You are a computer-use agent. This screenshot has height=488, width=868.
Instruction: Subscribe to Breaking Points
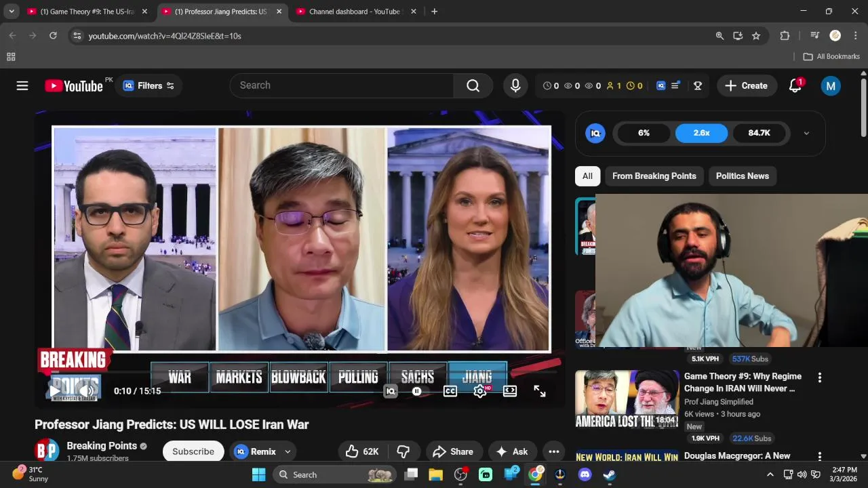(193, 451)
